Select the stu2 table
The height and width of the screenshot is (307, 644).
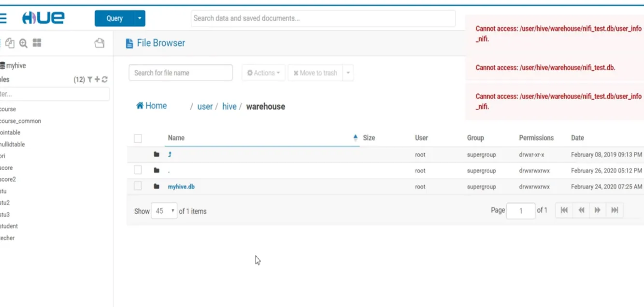(x=5, y=203)
